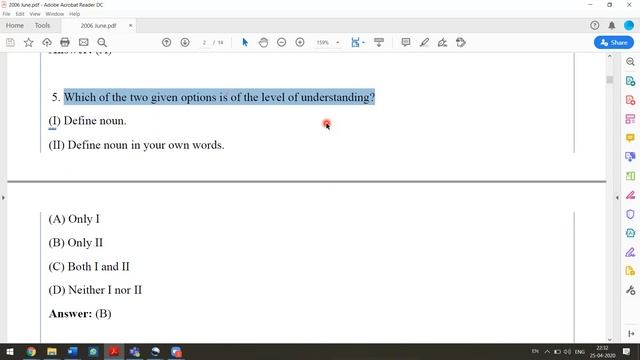Screen dimensions: 640x360
Task: Open File Explorer from taskbar
Action: point(52,351)
